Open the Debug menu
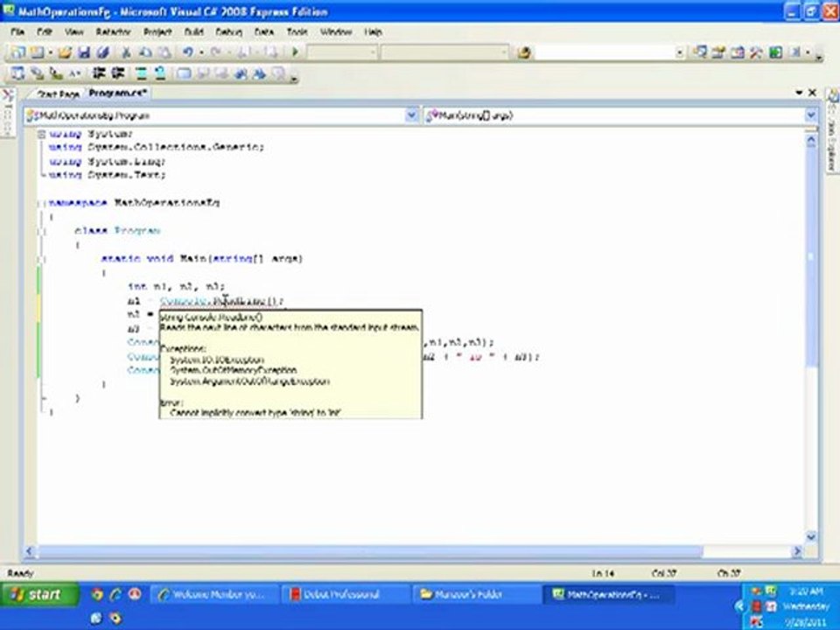The height and width of the screenshot is (630, 840). [228, 32]
